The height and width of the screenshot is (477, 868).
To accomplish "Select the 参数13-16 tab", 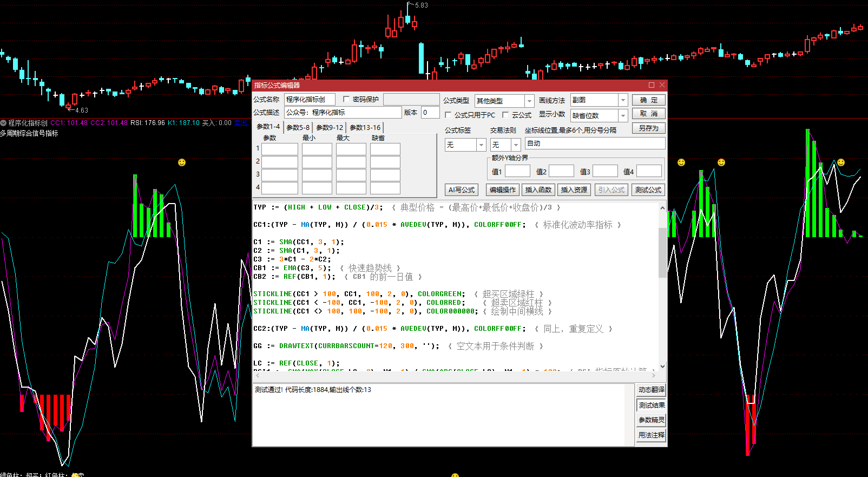I will [365, 128].
